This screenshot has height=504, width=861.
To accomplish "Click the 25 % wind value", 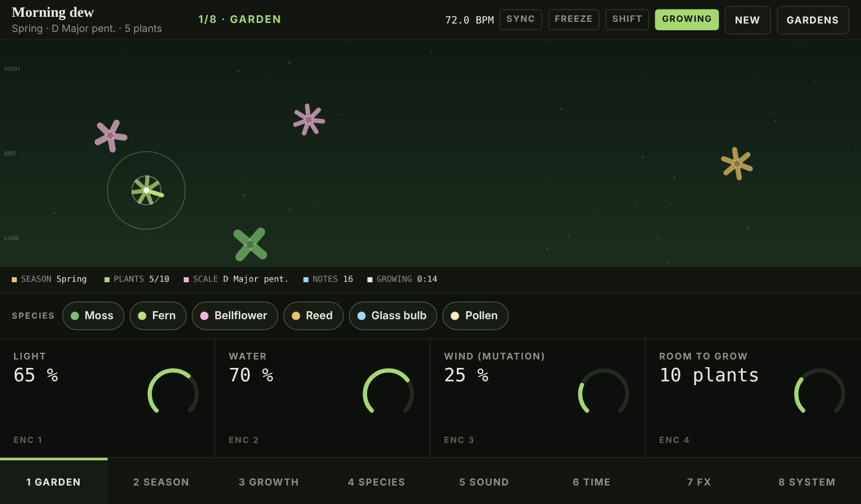I will click(x=466, y=375).
